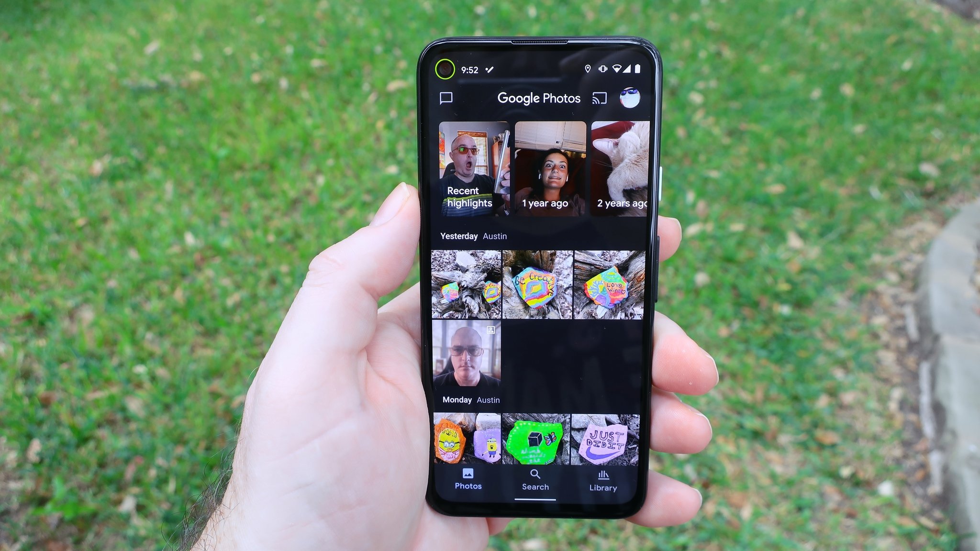Select the painted rocks photo from Yesterday

click(467, 285)
